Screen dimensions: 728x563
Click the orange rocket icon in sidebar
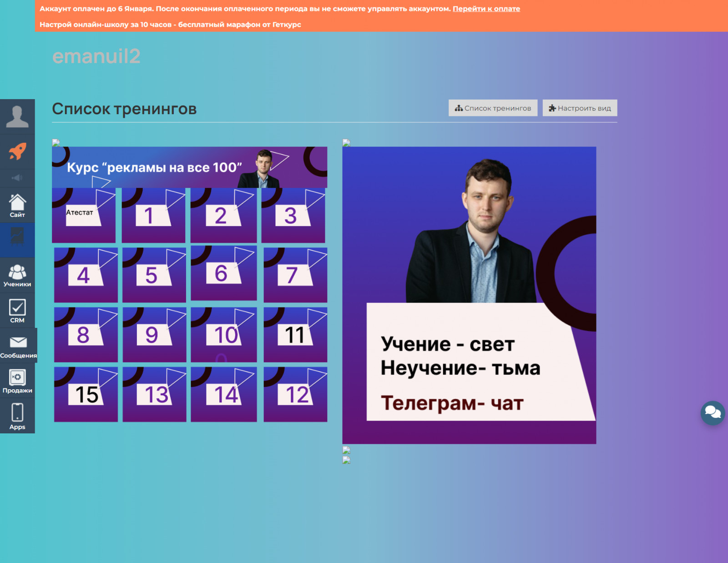(x=17, y=151)
